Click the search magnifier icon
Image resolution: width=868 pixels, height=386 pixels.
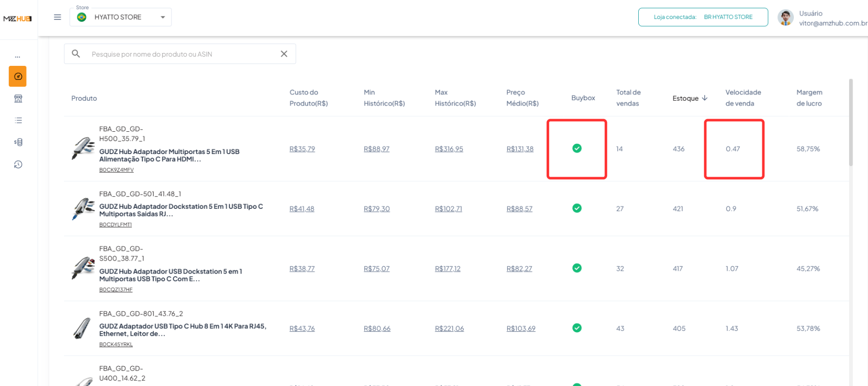[x=76, y=54]
